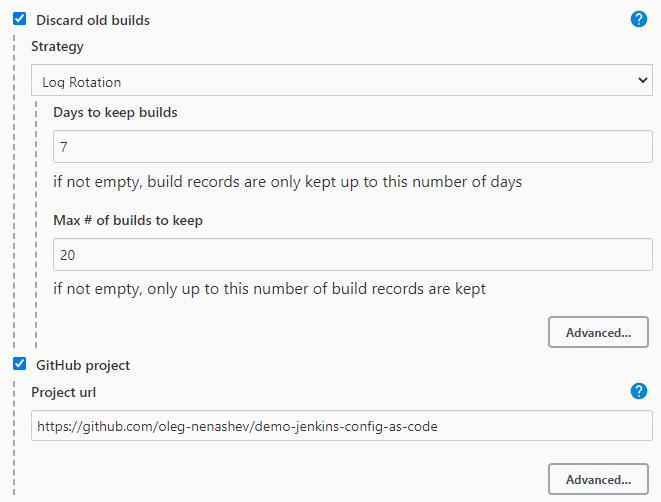Click the days retention description text
This screenshot has height=502, width=661.
[288, 182]
